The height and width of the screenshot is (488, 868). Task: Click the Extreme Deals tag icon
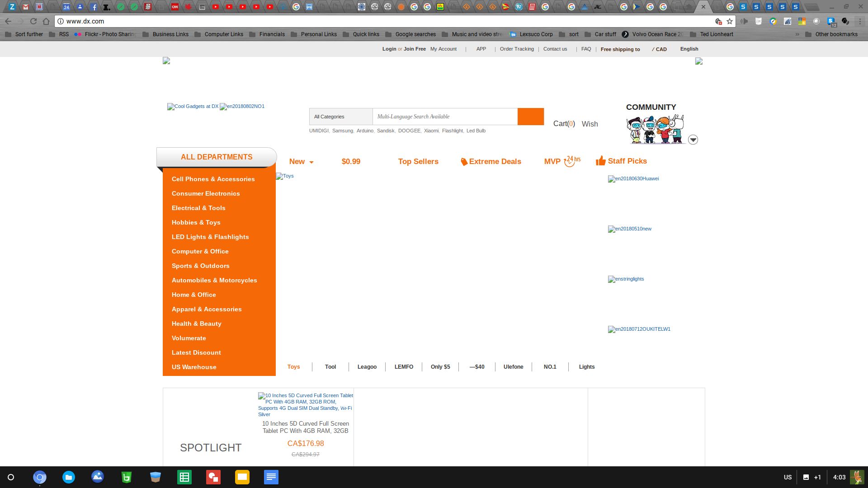pos(464,161)
